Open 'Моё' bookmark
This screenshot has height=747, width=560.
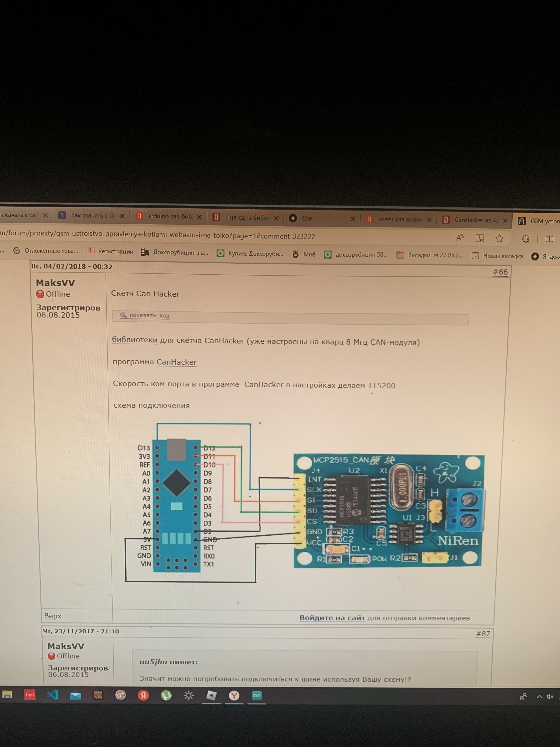pos(304,254)
